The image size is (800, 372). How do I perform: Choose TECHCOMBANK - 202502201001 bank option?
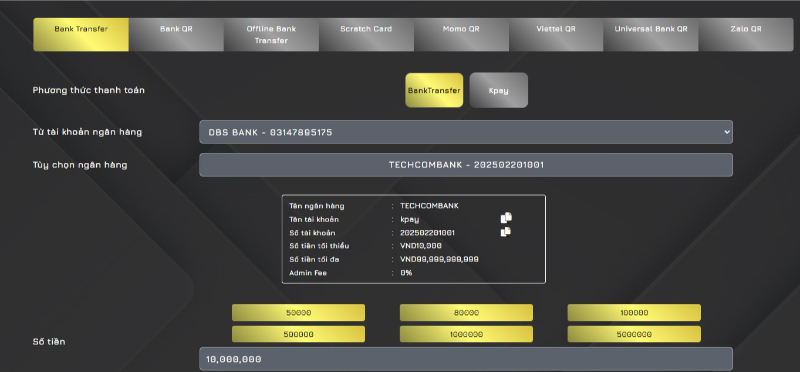pos(466,165)
